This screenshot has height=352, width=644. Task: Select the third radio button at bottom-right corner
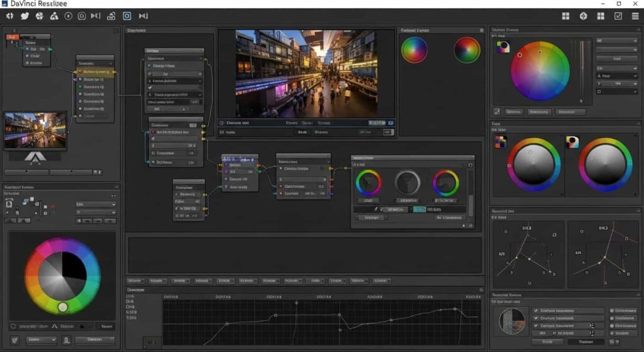611,326
